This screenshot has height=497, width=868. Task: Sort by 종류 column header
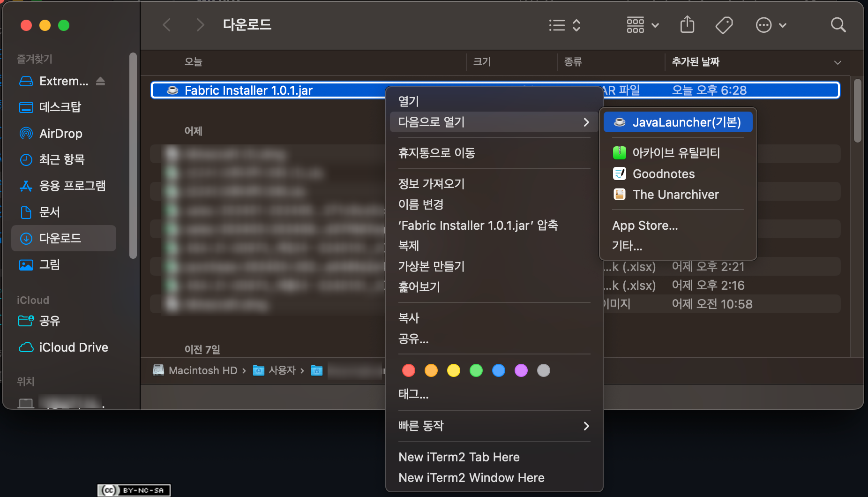[x=573, y=62]
